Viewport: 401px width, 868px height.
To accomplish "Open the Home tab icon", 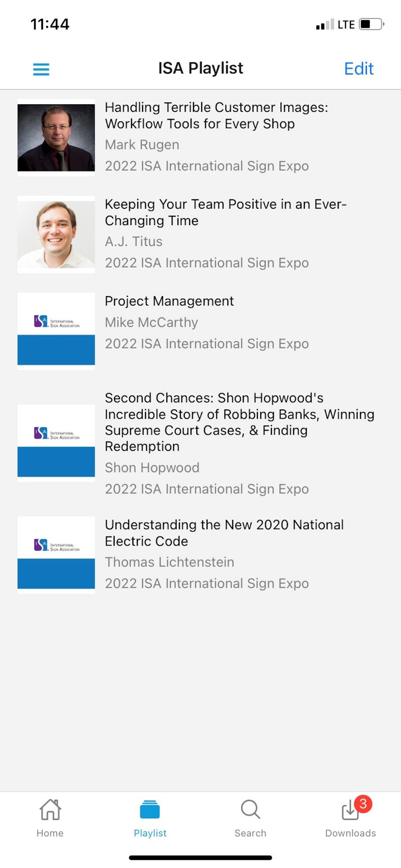I will (x=50, y=809).
